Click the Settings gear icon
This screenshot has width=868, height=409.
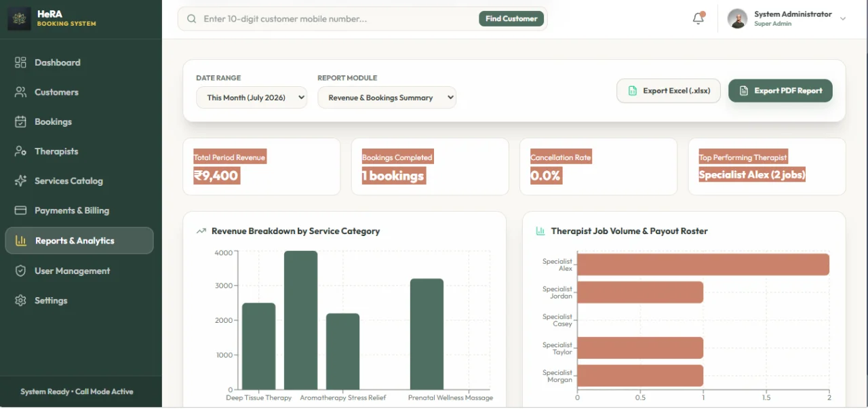click(x=20, y=300)
